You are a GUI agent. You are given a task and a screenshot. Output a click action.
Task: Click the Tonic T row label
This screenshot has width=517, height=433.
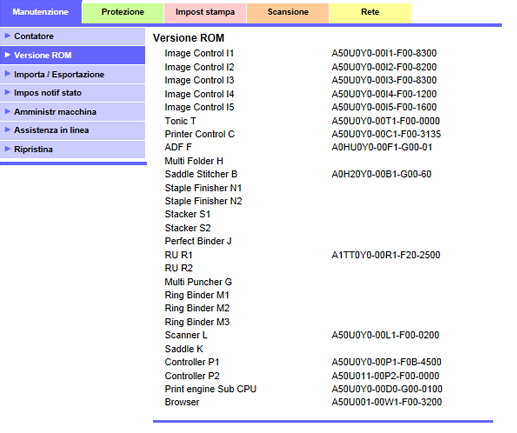(180, 121)
